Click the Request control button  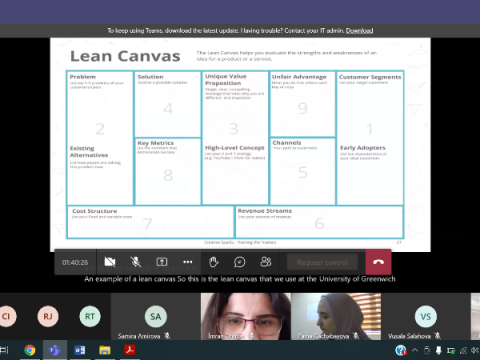322,263
